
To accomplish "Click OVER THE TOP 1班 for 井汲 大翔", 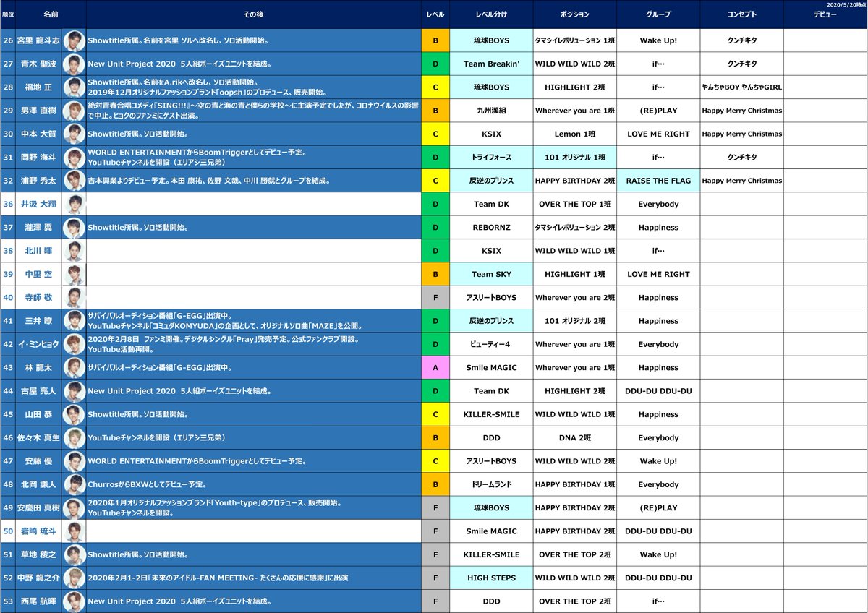I will (x=575, y=204).
